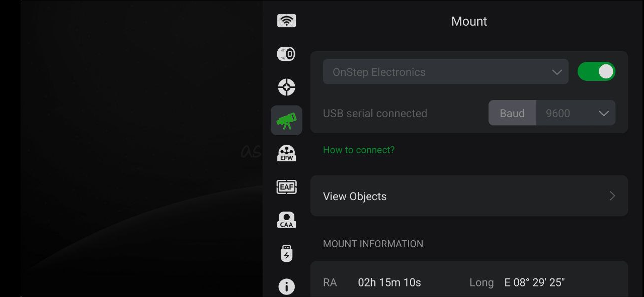Click the View Objects chevron arrow
This screenshot has height=297, width=644.
pyautogui.click(x=612, y=196)
